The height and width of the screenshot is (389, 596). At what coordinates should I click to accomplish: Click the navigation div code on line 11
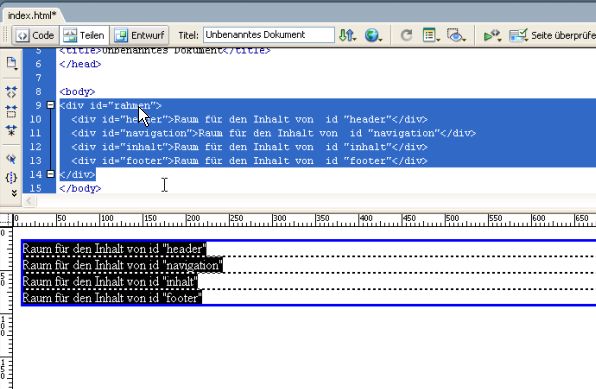(x=274, y=133)
